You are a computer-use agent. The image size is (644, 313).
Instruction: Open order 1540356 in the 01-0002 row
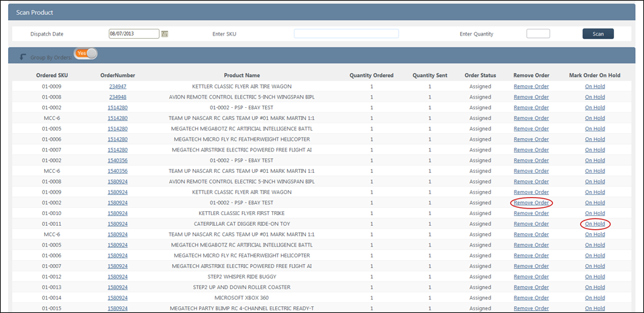coord(117,160)
